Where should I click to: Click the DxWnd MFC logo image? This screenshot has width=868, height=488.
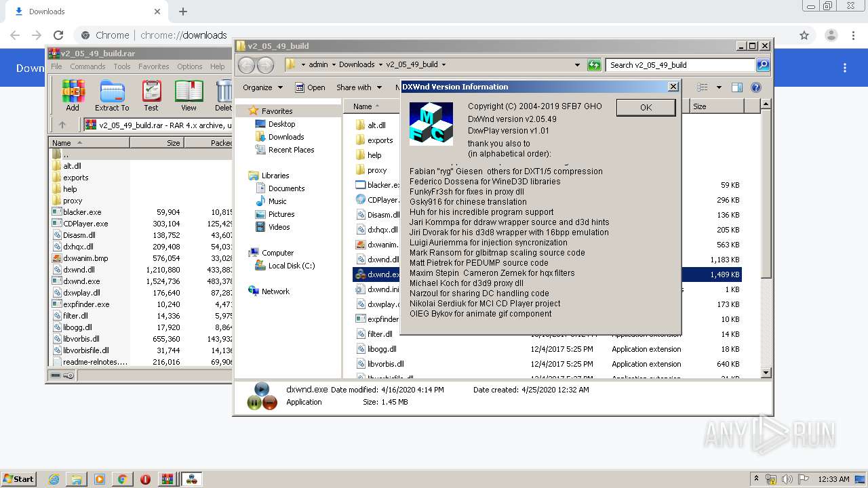(x=431, y=123)
